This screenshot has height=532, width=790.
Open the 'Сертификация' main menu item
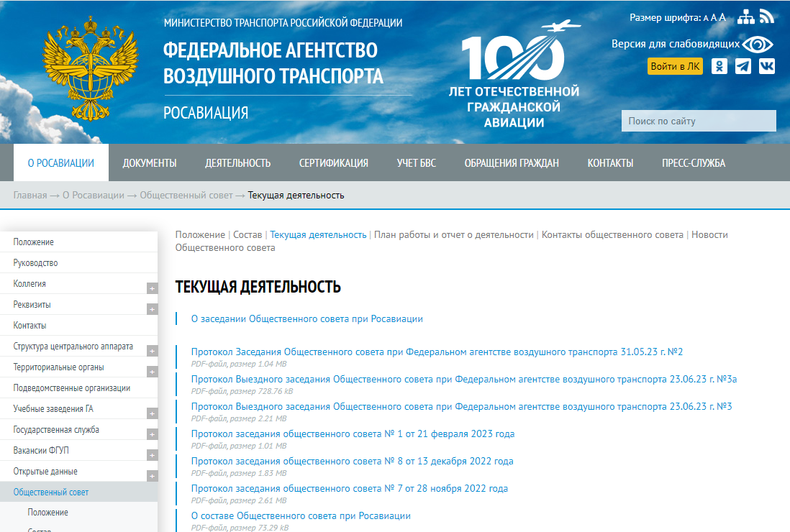click(334, 163)
